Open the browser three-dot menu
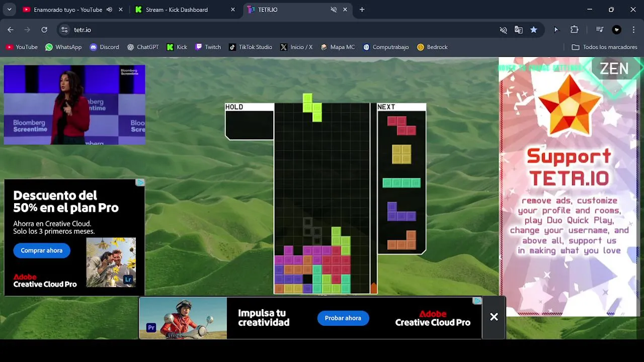Screen dimensions: 644x362 633,30
